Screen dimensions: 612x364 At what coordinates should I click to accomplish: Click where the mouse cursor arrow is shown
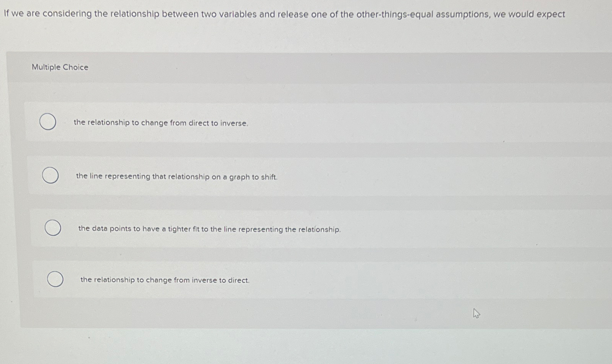(x=476, y=313)
